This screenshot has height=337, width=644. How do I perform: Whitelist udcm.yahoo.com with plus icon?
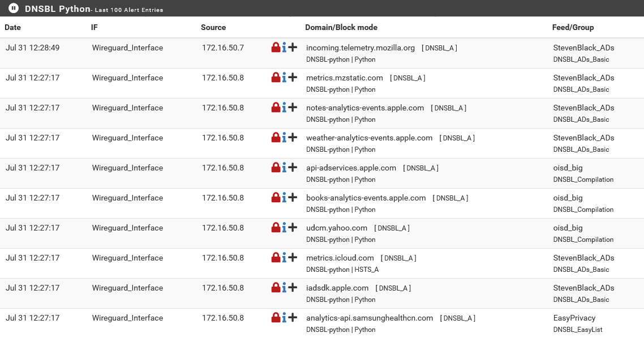[293, 227]
